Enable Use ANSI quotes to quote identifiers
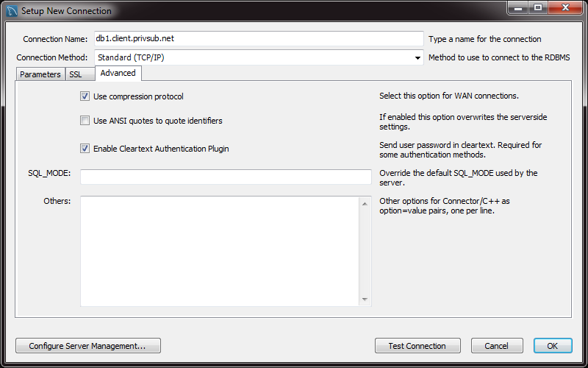 pos(85,121)
